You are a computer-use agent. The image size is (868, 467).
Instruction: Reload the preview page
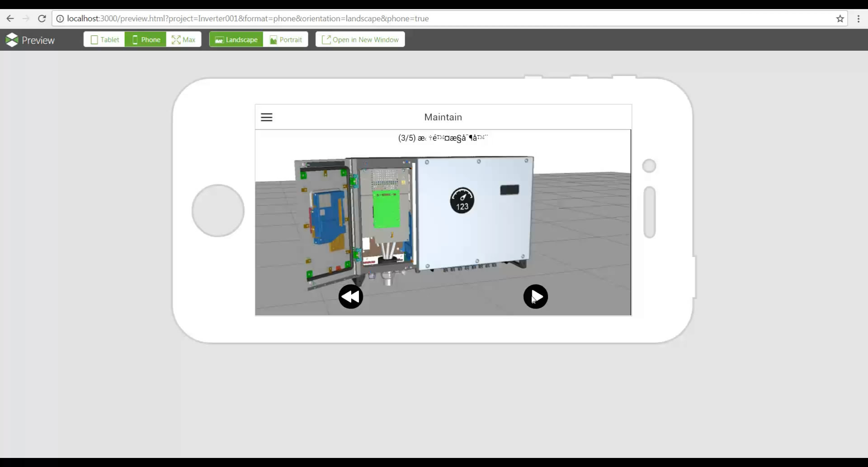coord(42,19)
